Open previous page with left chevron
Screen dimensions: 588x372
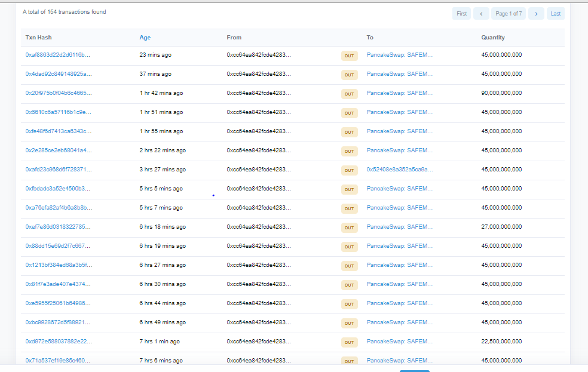pos(481,14)
